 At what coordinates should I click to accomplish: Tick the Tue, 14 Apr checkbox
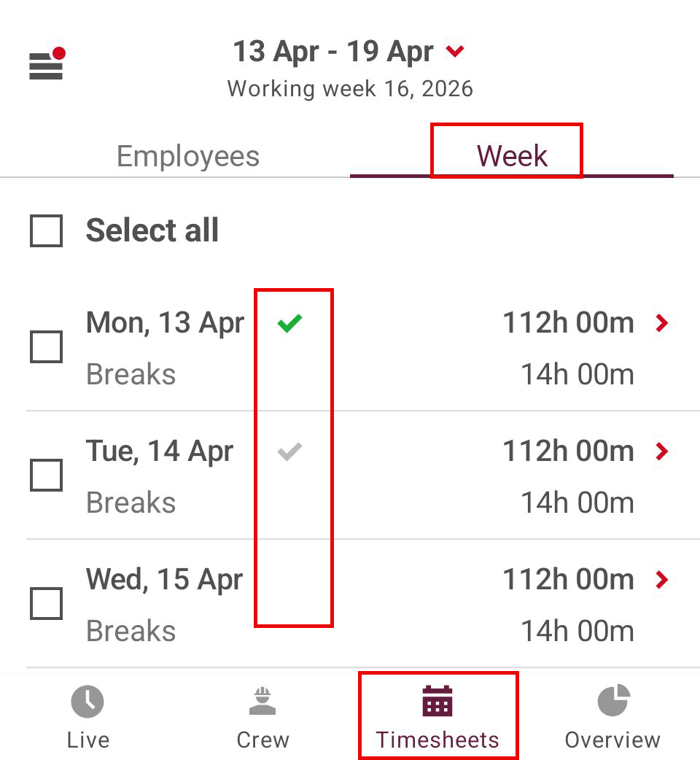tap(46, 476)
